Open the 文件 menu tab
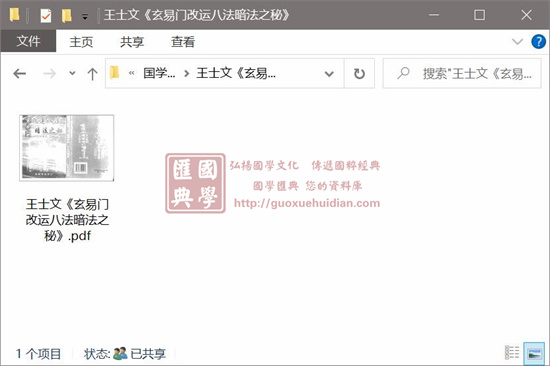550x366 pixels. point(28,41)
